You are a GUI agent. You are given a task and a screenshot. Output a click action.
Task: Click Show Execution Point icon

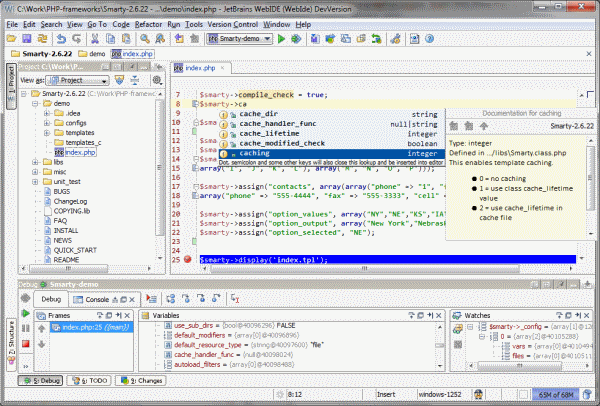(152, 299)
